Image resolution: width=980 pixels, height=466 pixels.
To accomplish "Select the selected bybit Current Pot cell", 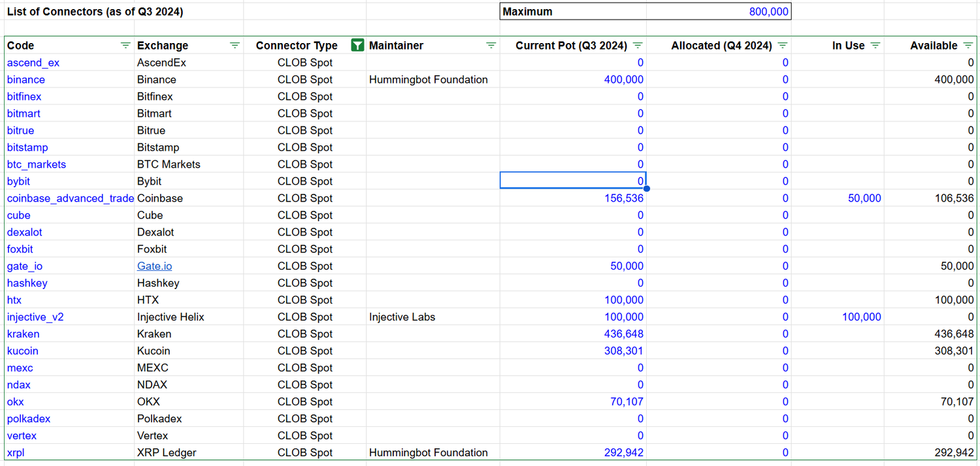I will pyautogui.click(x=573, y=181).
